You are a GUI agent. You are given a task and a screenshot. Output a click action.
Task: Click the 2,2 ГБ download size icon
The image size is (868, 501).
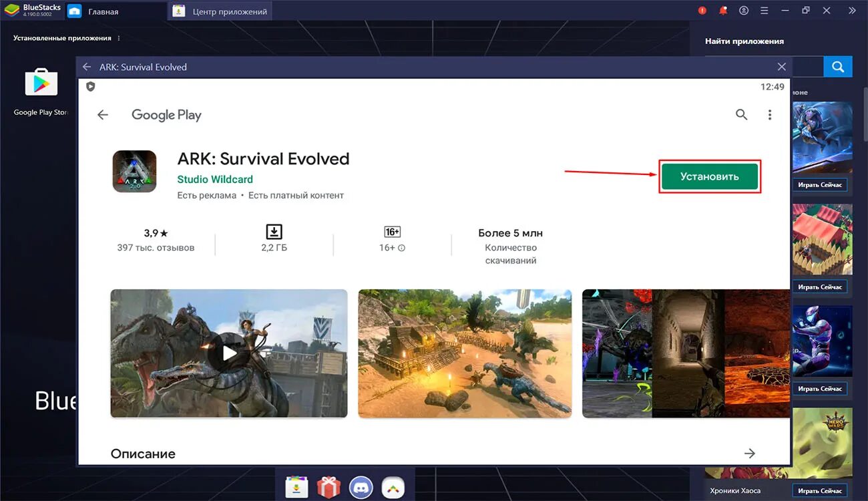[274, 232]
